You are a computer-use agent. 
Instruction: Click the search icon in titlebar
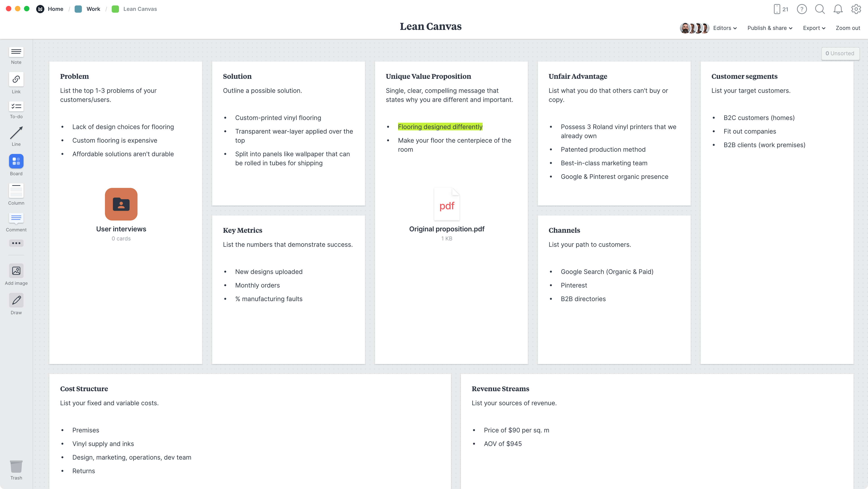[820, 9]
